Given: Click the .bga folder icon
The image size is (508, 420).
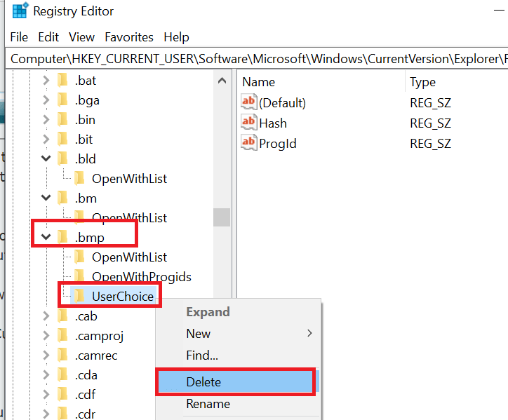Looking at the screenshot, I should pos(62,100).
